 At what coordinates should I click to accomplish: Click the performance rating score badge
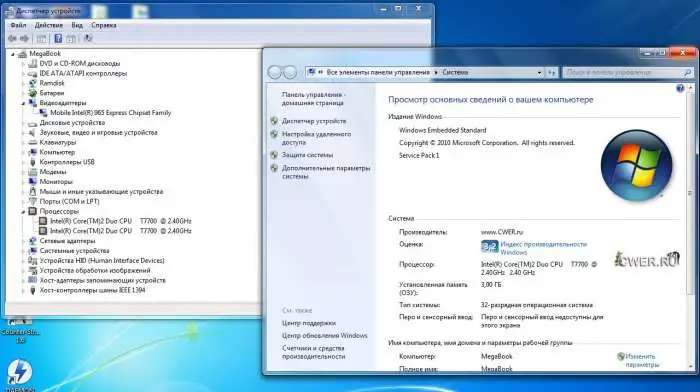tap(489, 246)
